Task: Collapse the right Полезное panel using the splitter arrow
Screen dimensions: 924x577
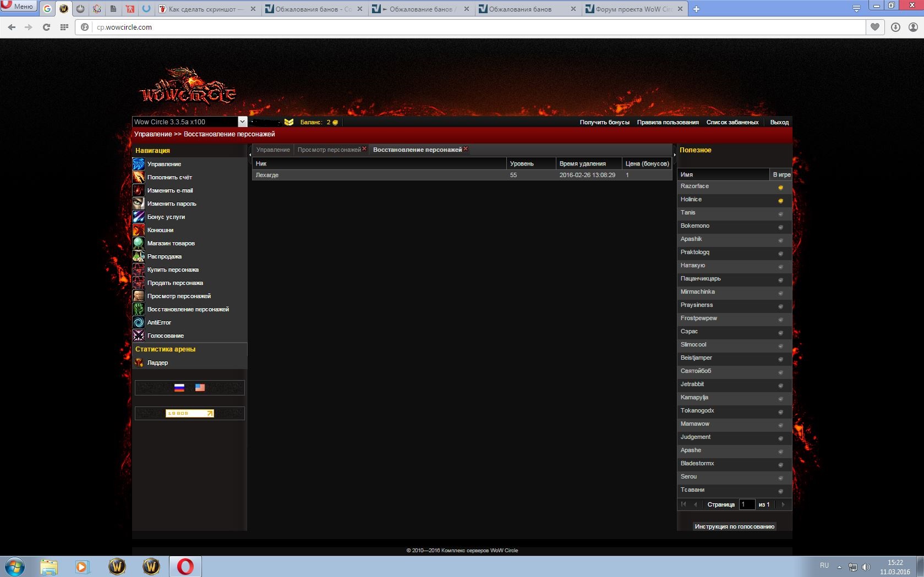Action: (675, 155)
